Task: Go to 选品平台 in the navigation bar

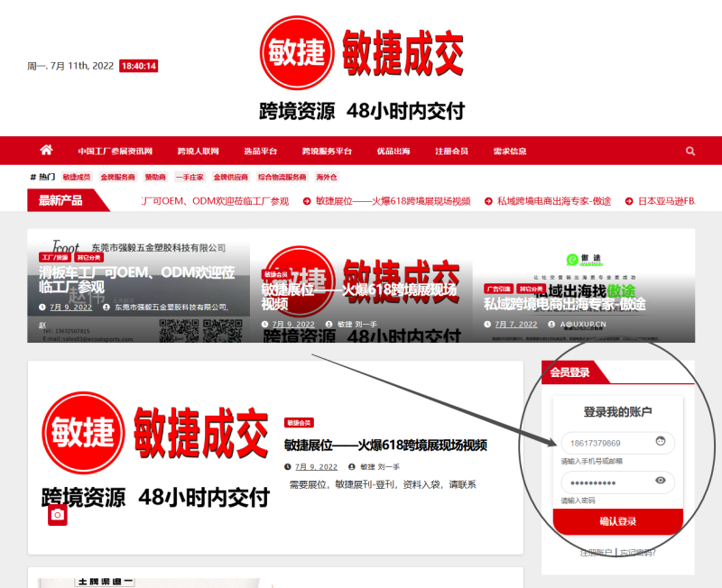Action: pyautogui.click(x=261, y=151)
